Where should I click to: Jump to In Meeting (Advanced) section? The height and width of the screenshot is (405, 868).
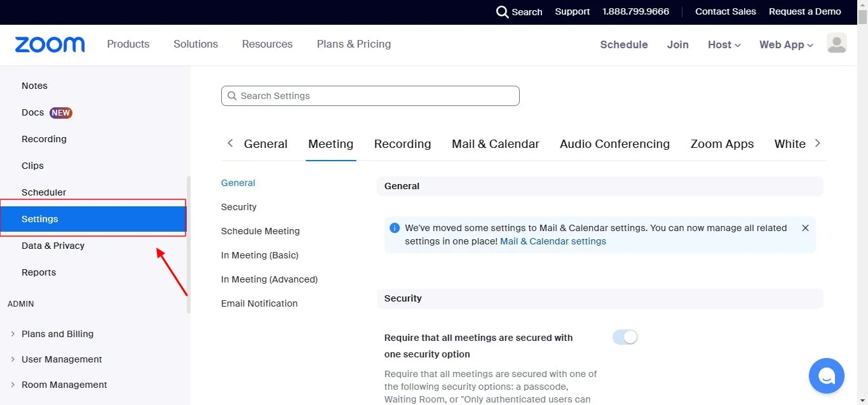(269, 279)
